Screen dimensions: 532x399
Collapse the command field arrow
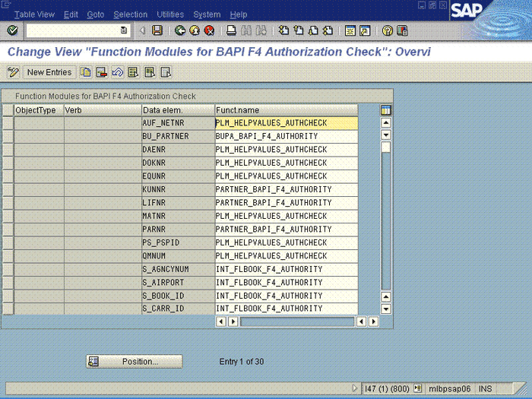(x=143, y=30)
